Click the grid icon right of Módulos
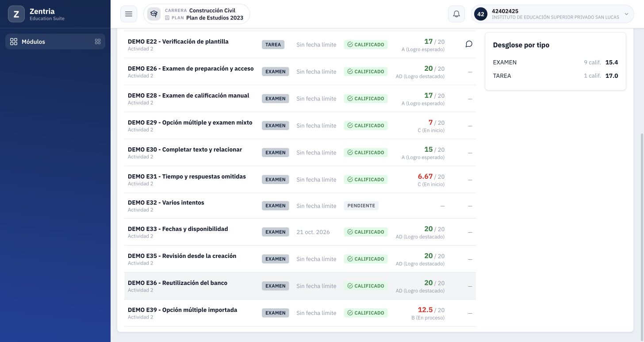 pyautogui.click(x=98, y=42)
